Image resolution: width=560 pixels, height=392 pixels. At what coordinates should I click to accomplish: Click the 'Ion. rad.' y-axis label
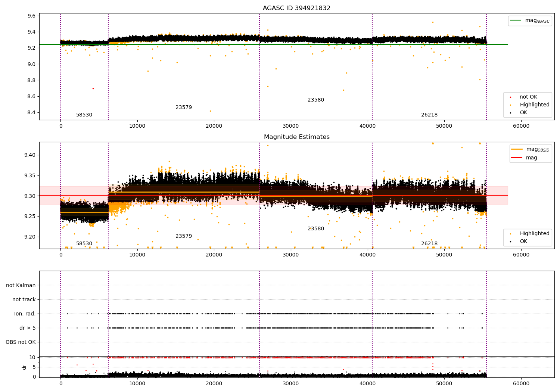point(25,314)
